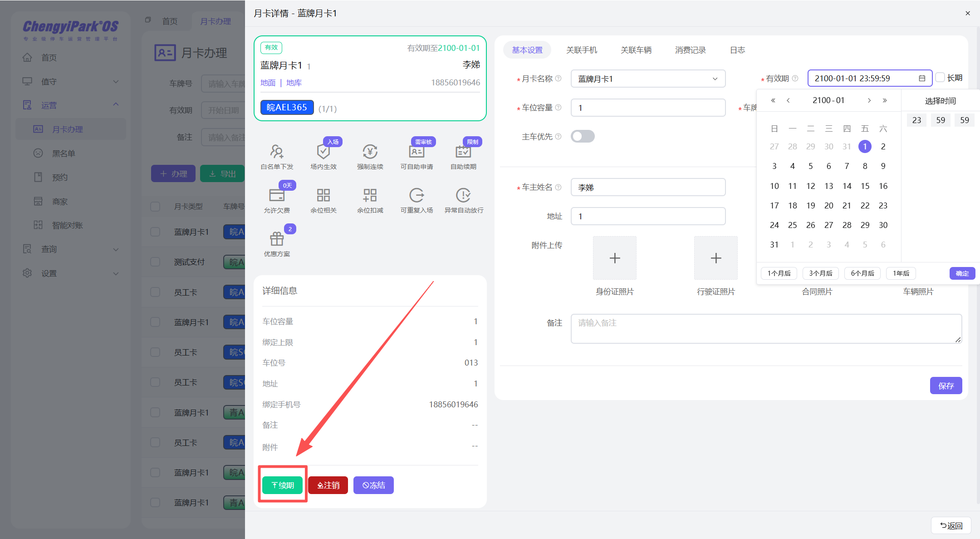Viewport: 980px width, 539px height.
Task: Click the 场内生效 shield icon
Action: point(323,152)
